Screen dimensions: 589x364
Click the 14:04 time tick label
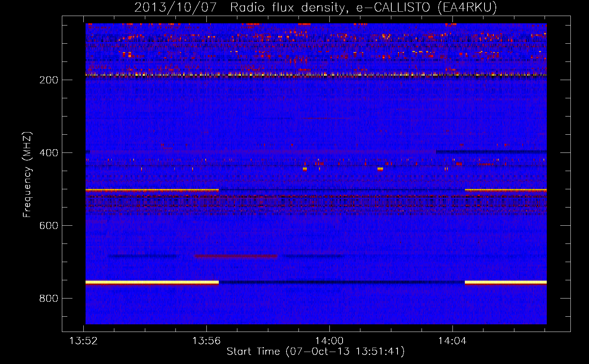[452, 341]
